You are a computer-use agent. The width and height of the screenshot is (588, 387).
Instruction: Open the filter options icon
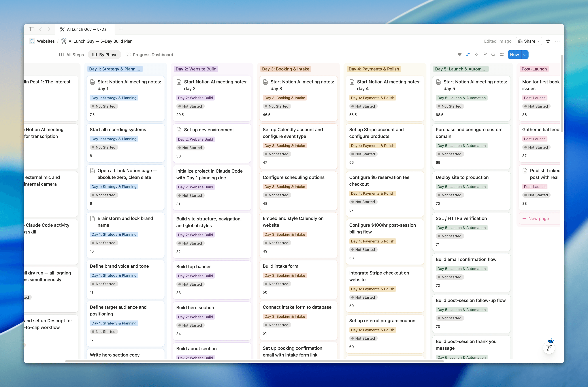pos(459,55)
